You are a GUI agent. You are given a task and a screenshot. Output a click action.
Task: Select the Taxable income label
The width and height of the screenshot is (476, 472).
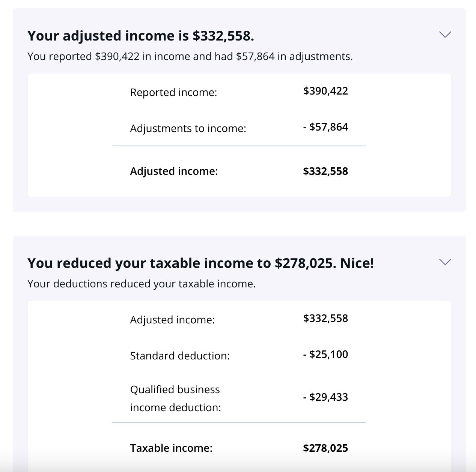coord(171,448)
